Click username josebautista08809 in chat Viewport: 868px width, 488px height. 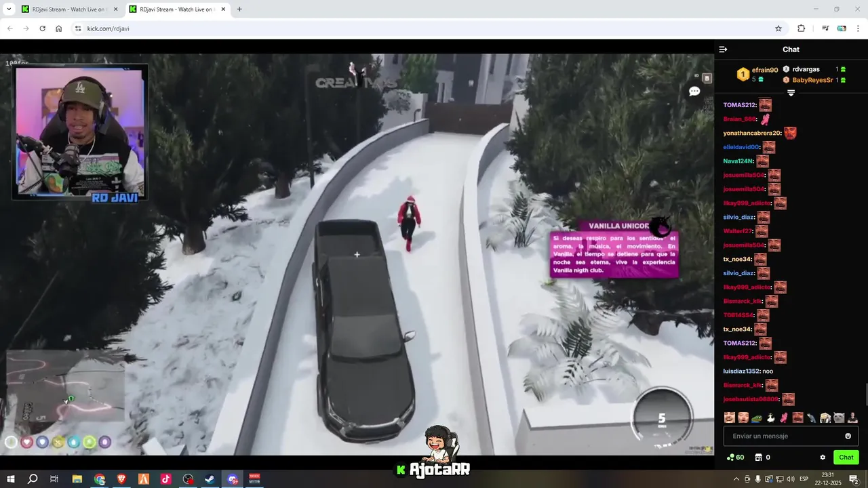tap(751, 399)
